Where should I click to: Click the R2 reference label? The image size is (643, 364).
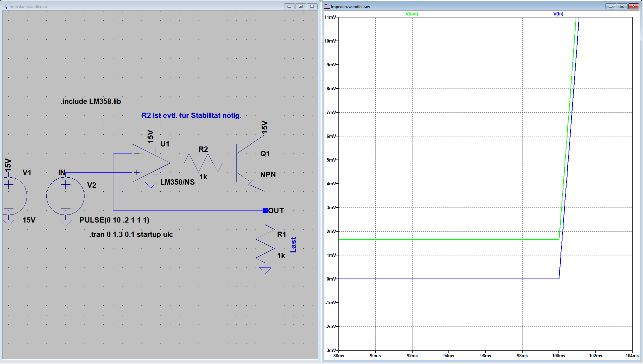click(203, 149)
